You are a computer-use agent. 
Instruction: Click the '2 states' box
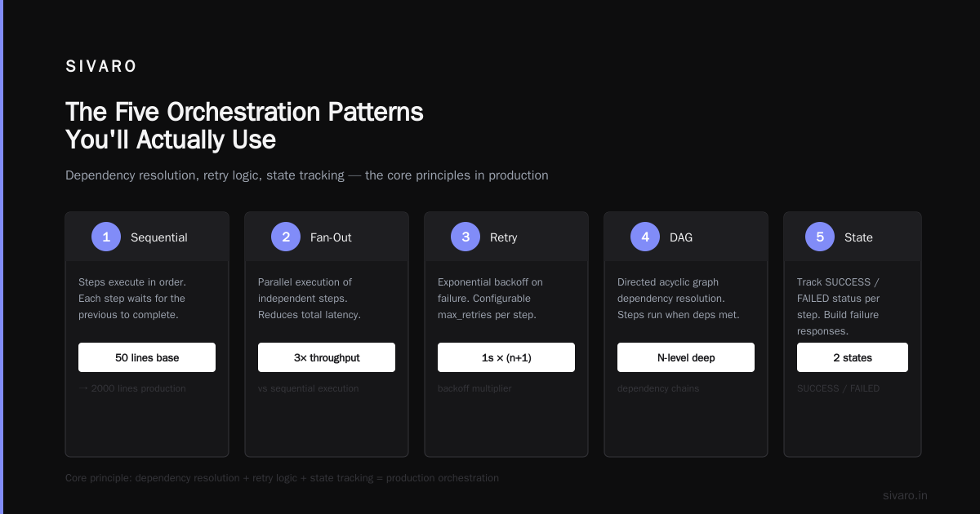pyautogui.click(x=853, y=357)
